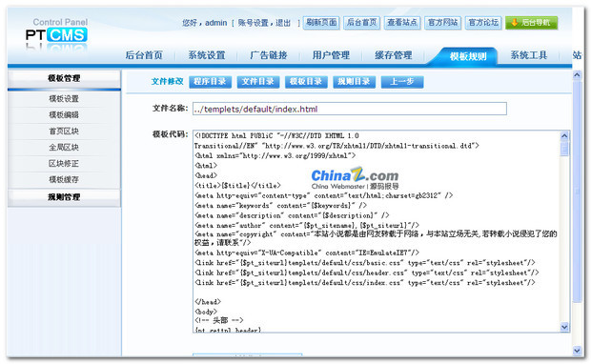591x364 pixels.
Task: Open 首页区块 in the sidebar
Action: pos(64,131)
